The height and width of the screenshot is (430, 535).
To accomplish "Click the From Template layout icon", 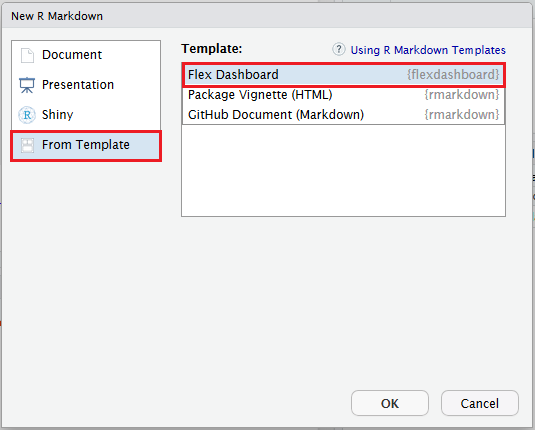I will click(27, 145).
